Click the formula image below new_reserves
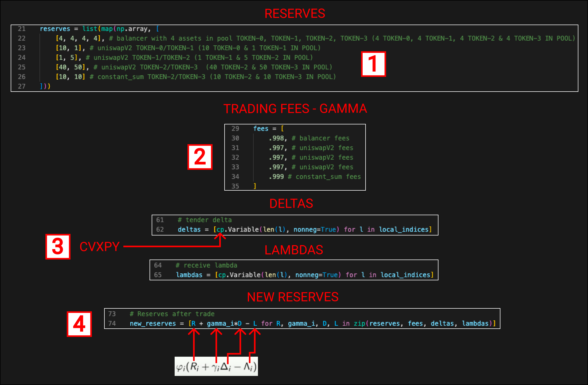 (x=217, y=366)
